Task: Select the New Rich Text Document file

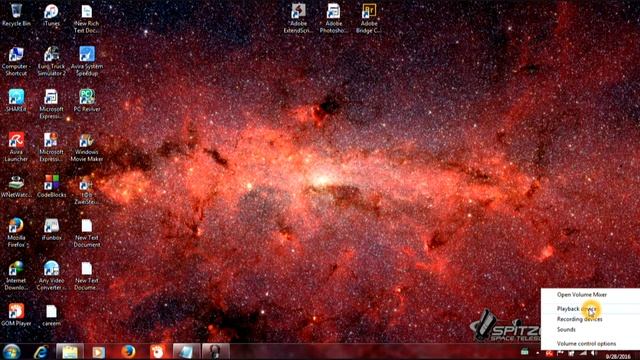Action: (87, 19)
